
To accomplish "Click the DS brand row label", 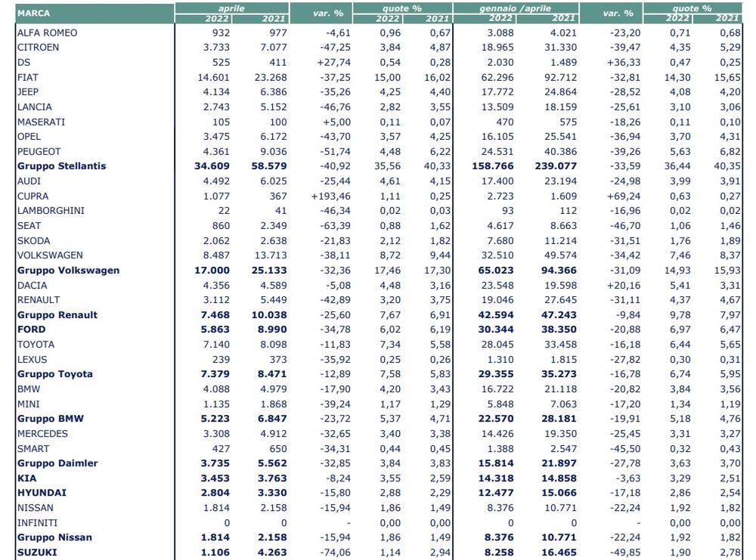I will pyautogui.click(x=23, y=62).
